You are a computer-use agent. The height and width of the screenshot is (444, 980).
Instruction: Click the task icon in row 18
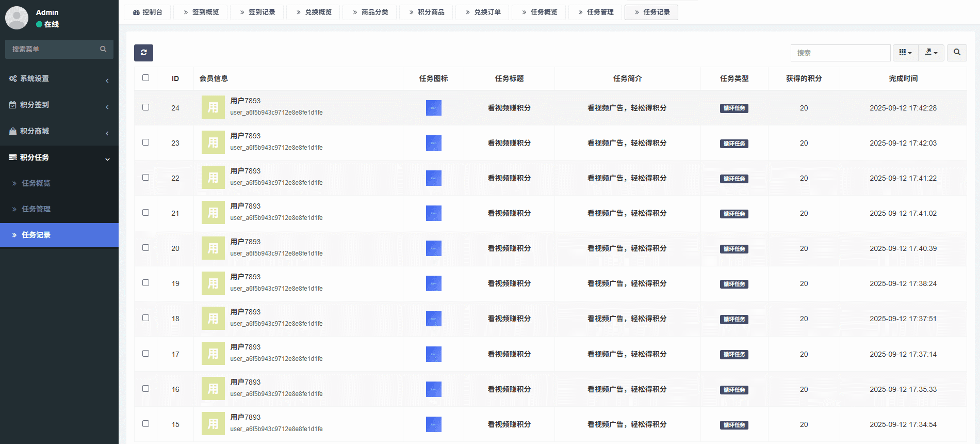[x=433, y=319]
